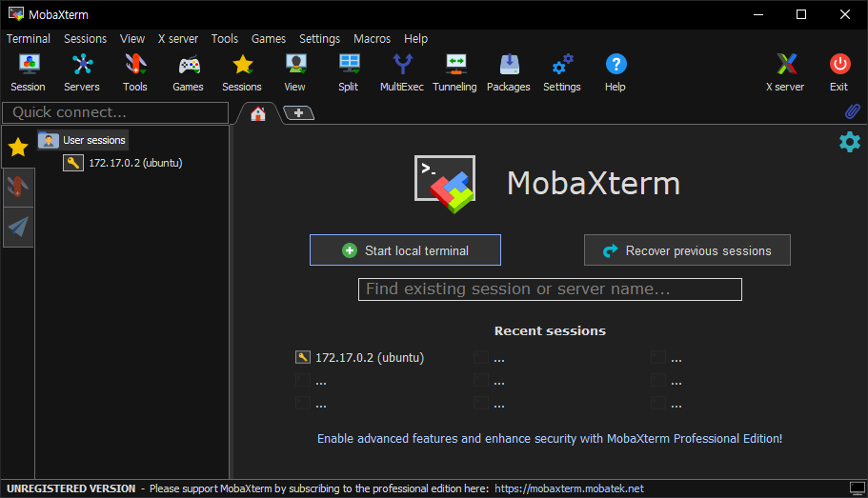Open the teal gear settings icon

[x=850, y=142]
